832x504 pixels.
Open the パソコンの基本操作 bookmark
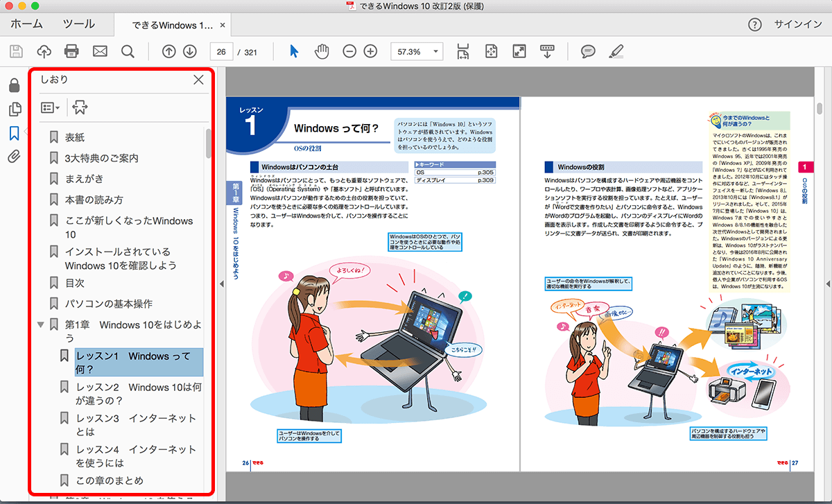point(109,304)
